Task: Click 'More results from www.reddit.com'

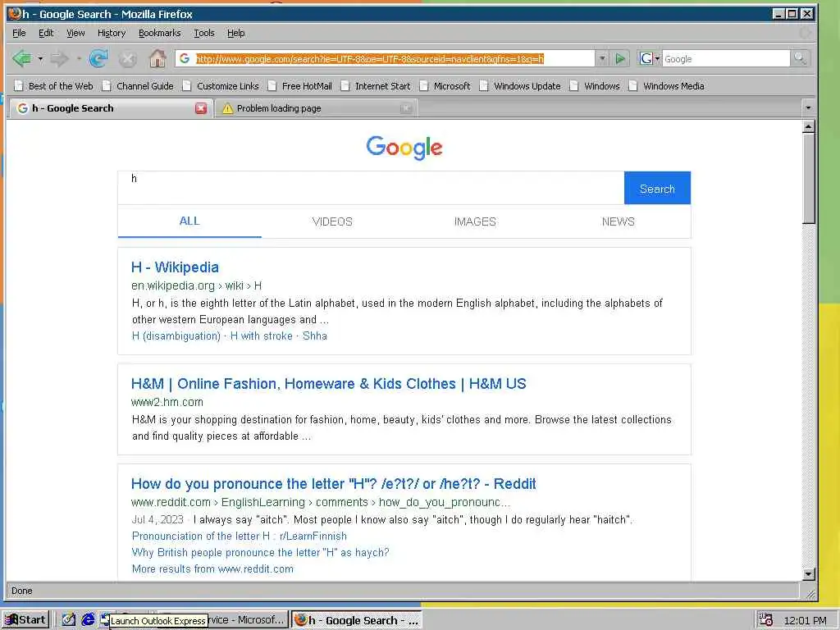Action: (212, 569)
